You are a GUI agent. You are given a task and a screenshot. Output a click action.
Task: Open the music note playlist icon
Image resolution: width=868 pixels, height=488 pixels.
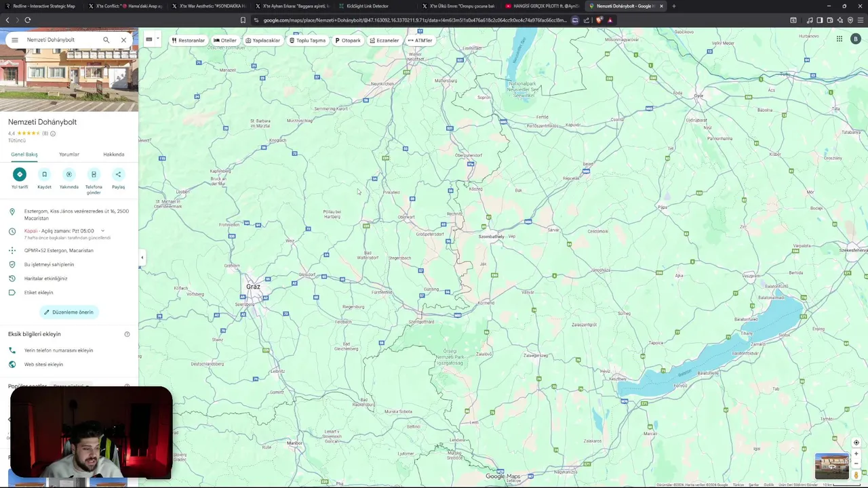[x=810, y=20]
